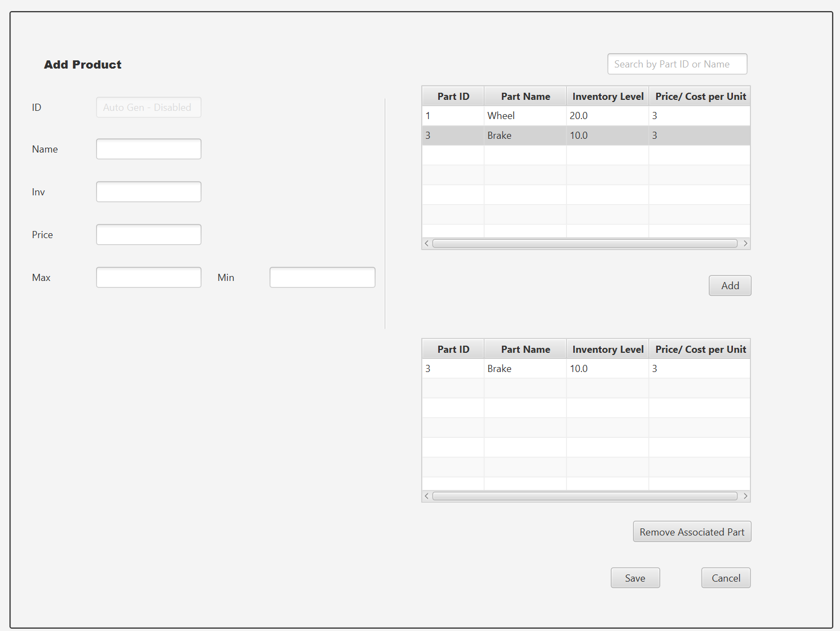Viewport: 840px width, 631px height.
Task: Click Part ID 1 cell in Wheel row
Action: point(453,116)
